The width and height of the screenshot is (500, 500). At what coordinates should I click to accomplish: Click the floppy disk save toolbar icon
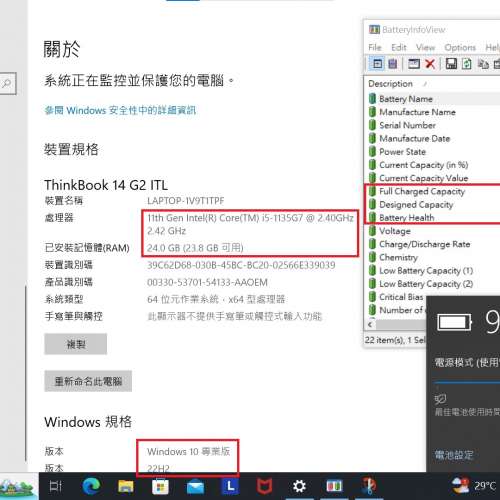pyautogui.click(x=451, y=63)
